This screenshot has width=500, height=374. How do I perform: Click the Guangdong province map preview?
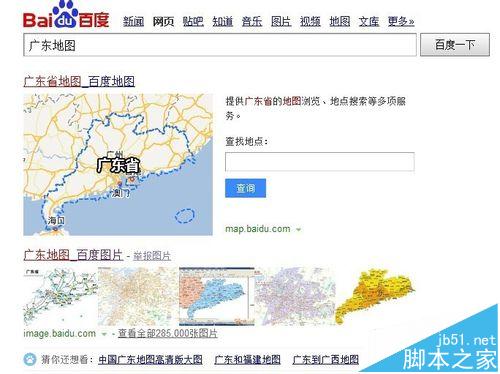[118, 165]
